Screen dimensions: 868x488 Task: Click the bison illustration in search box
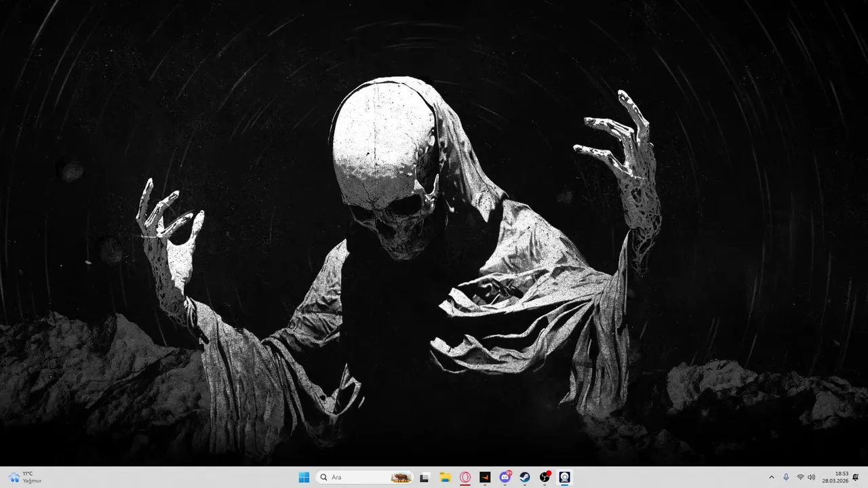coord(401,477)
